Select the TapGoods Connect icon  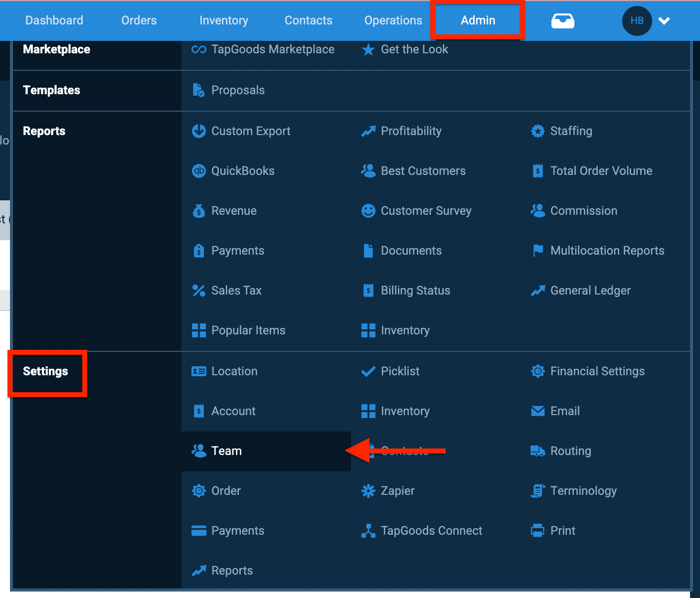pos(368,531)
